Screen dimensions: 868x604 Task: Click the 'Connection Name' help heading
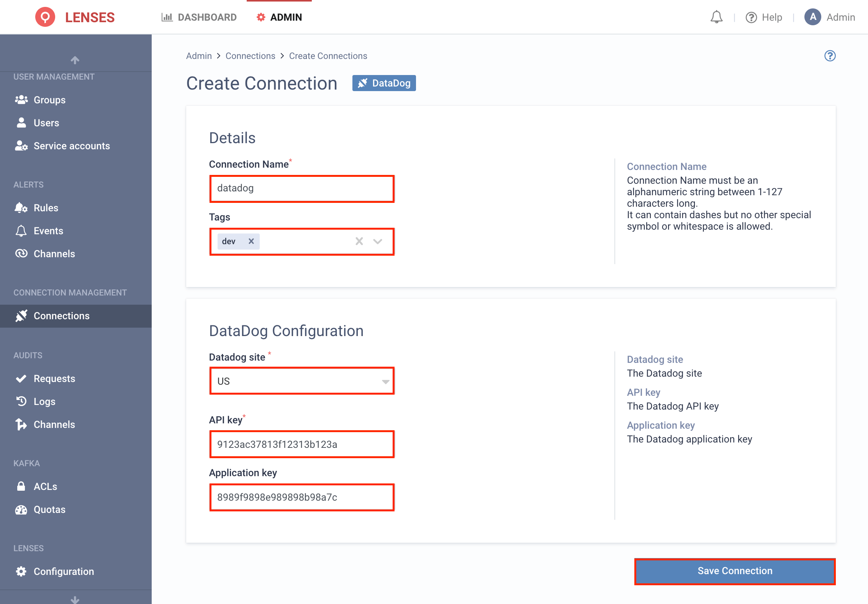coord(667,167)
